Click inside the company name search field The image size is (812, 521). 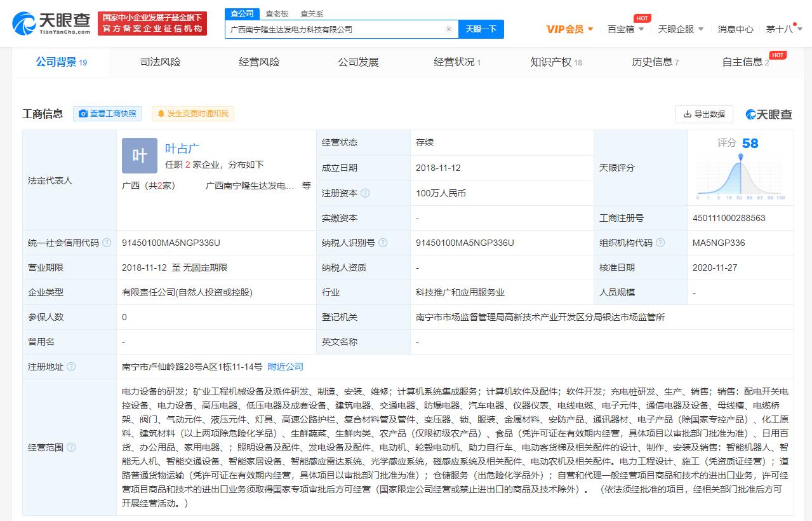[330, 29]
